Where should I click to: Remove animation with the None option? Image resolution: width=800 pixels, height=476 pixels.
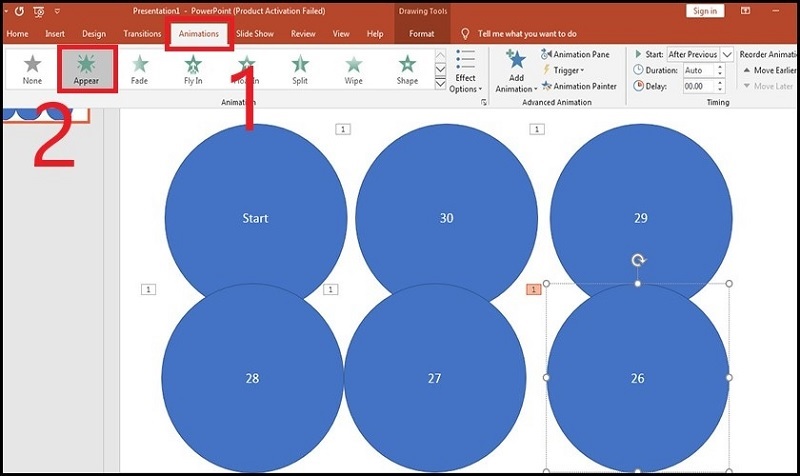click(x=32, y=68)
